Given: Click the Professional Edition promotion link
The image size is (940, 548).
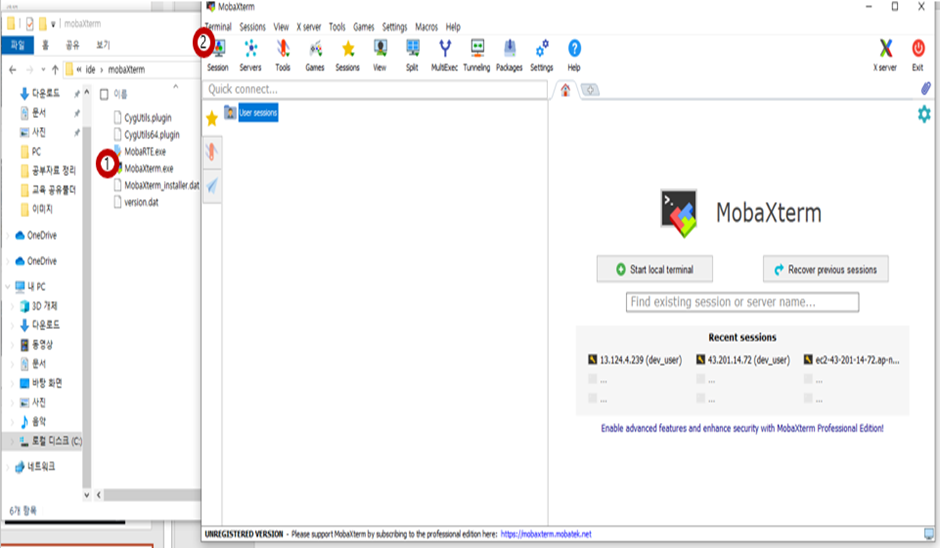Looking at the screenshot, I should pos(742,428).
